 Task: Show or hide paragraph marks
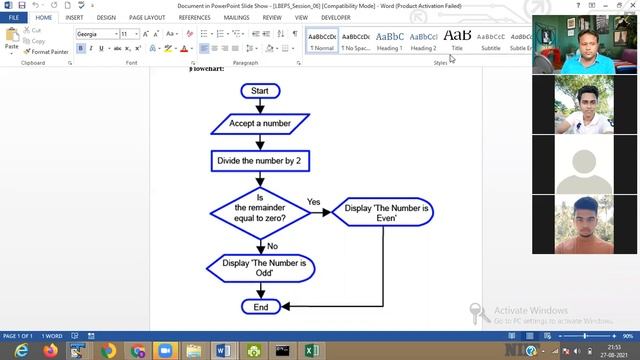[x=295, y=34]
